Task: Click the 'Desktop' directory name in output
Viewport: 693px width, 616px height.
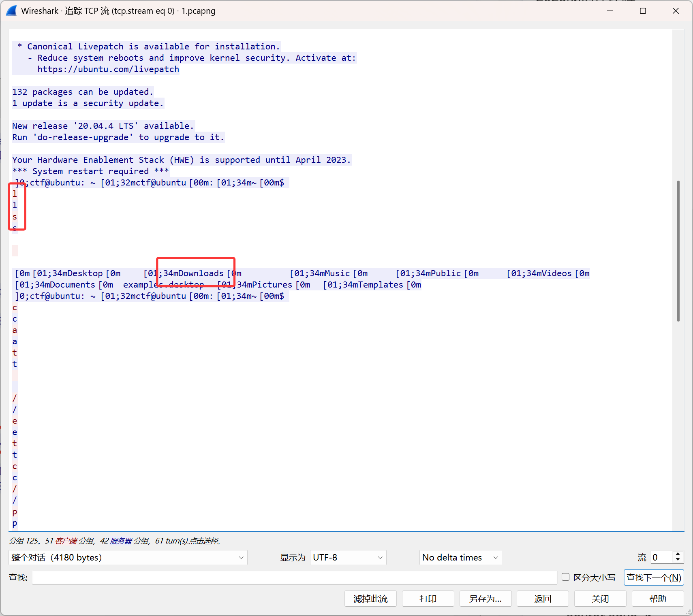Action: pos(85,273)
